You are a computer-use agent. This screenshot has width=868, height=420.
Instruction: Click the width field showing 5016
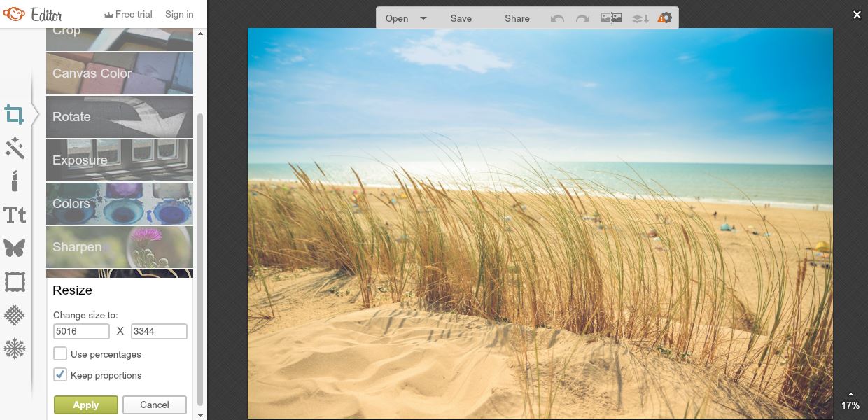pyautogui.click(x=81, y=332)
